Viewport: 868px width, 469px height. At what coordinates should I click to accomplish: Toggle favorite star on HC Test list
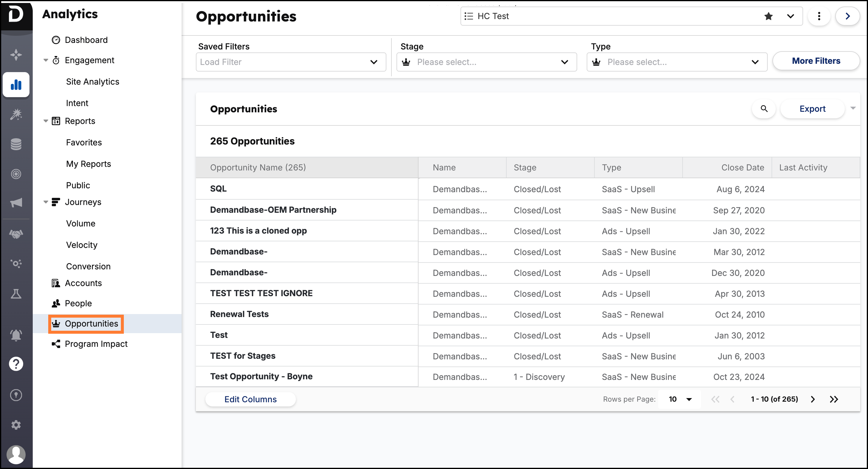click(768, 16)
